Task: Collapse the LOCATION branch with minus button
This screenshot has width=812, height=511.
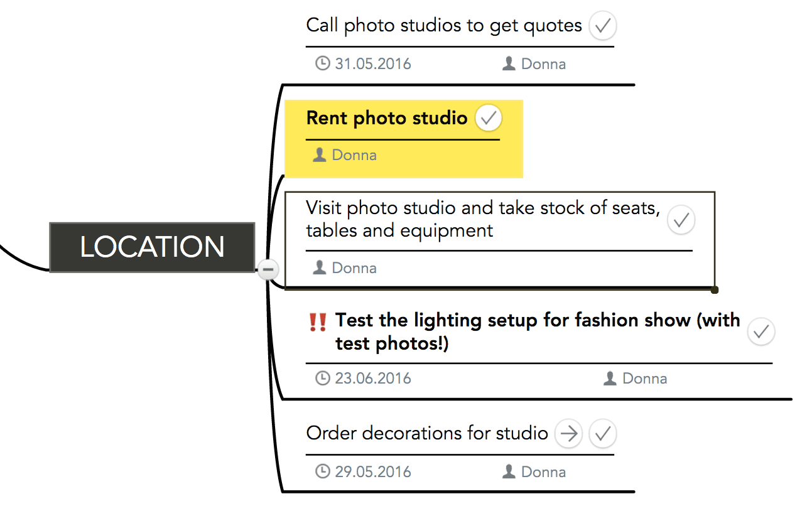Action: 268,270
